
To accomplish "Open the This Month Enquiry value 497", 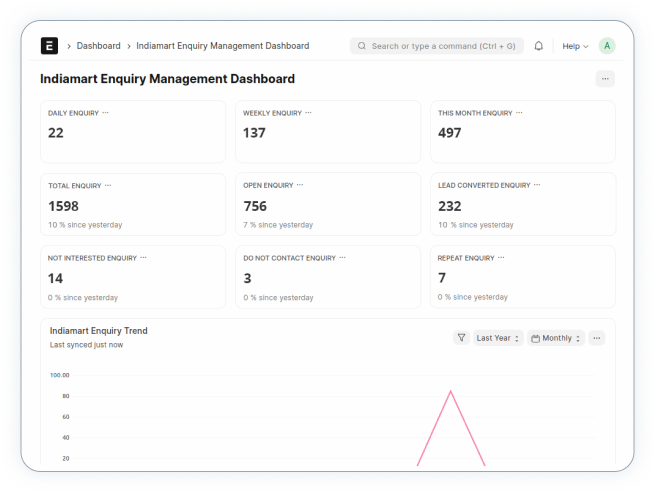I will [449, 133].
